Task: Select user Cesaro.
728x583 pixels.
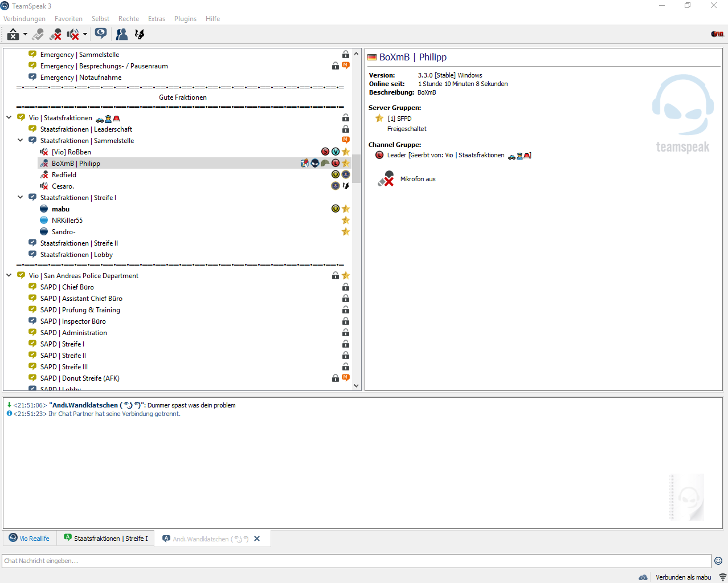Action: (63, 186)
